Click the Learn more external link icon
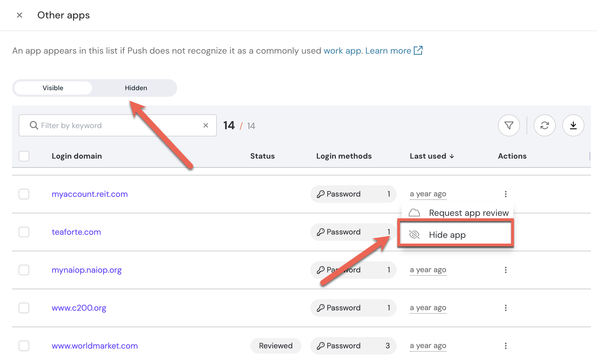The height and width of the screenshot is (364, 597). pos(418,50)
